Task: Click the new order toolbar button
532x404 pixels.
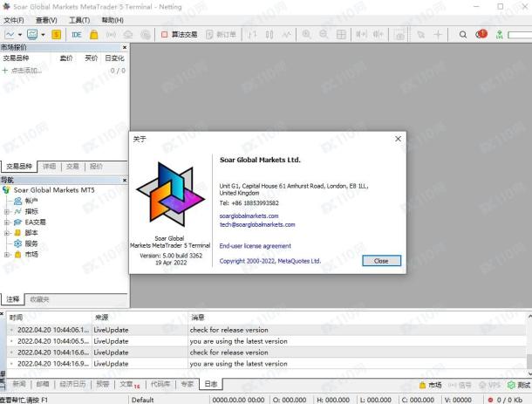Action: tap(221, 35)
